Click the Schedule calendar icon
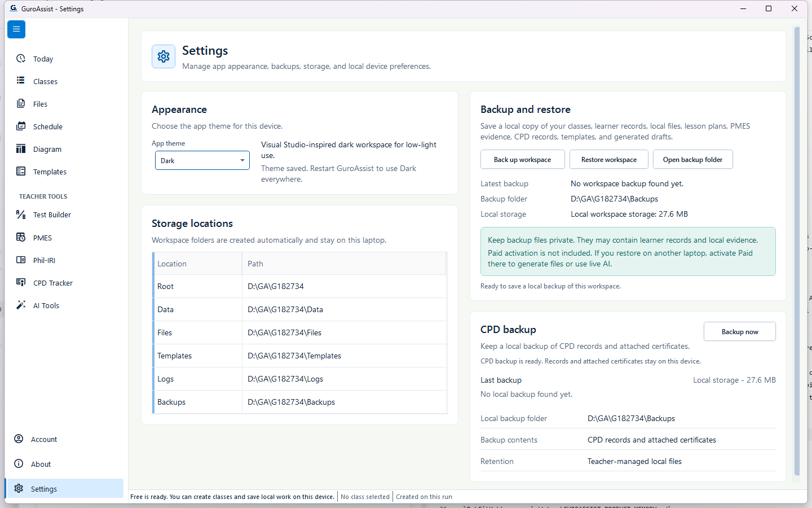 point(21,126)
